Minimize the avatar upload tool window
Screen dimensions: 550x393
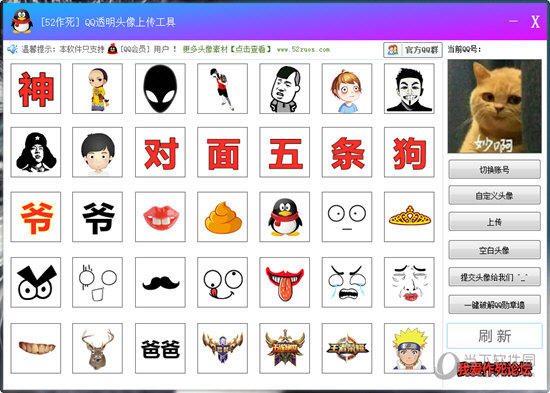pos(514,21)
